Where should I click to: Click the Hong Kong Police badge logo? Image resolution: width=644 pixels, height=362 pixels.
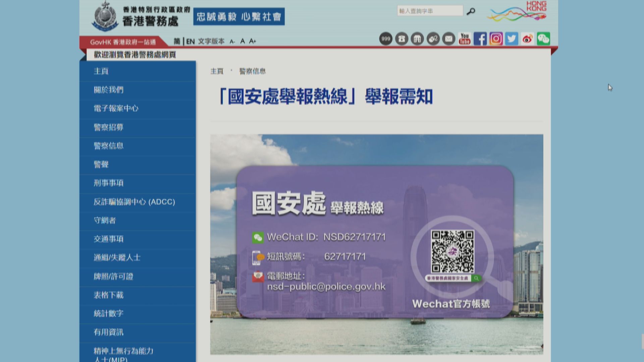tap(105, 15)
